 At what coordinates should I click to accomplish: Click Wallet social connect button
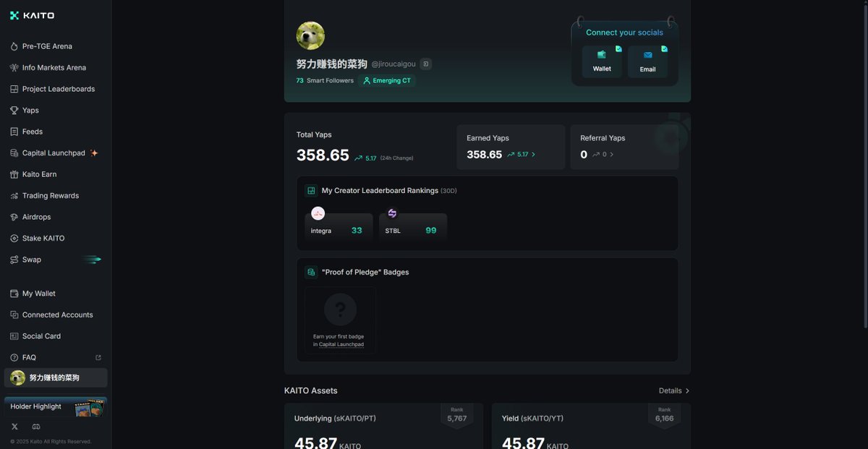point(602,62)
